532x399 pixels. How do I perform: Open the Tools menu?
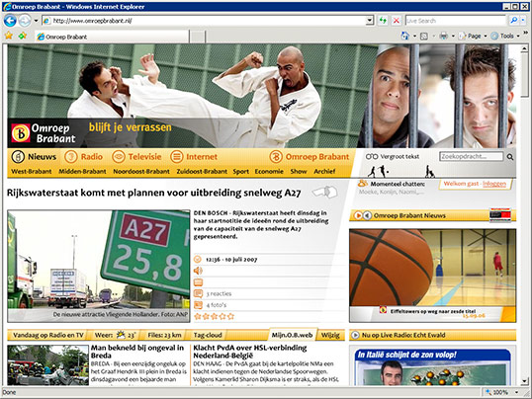[505, 36]
